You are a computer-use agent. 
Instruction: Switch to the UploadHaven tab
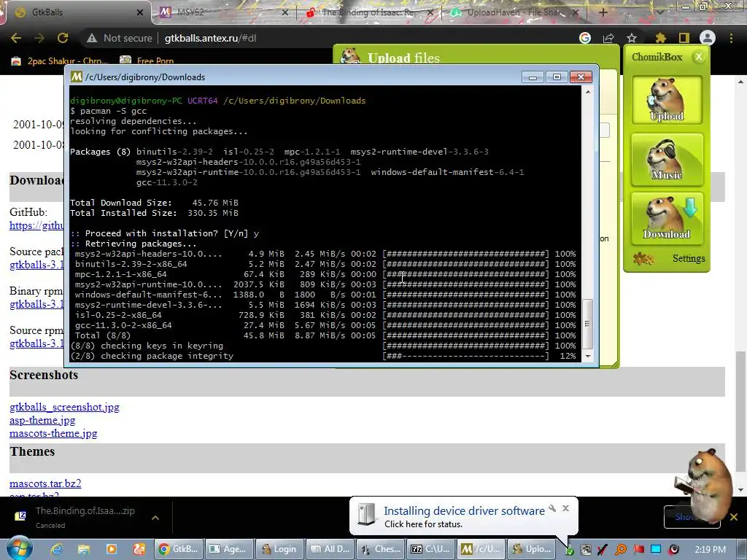click(x=514, y=12)
